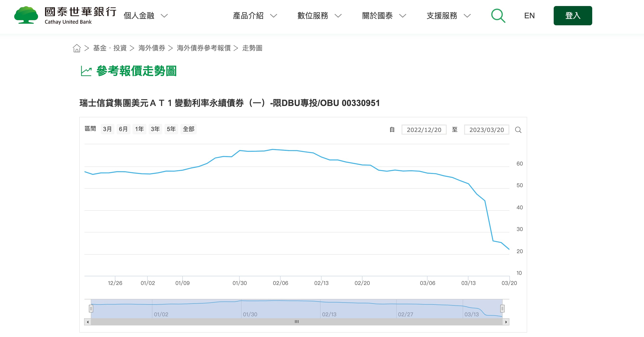Select the 3年 range button

tap(155, 129)
